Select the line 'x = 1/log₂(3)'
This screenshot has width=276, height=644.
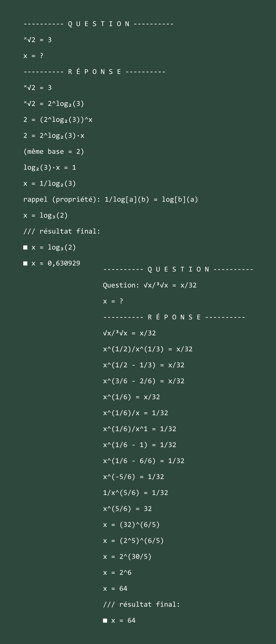[x=50, y=183]
